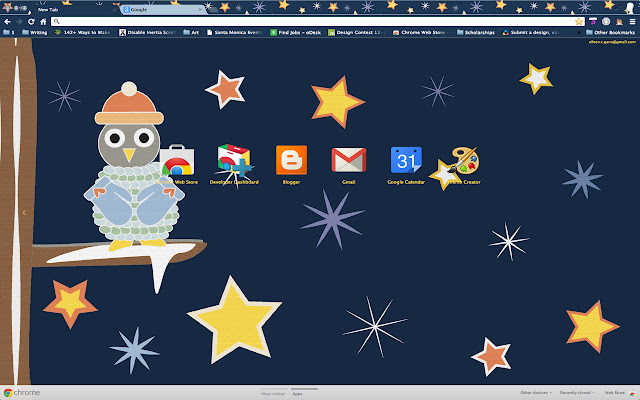
Task: Click the forward navigation arrow
Action: tap(19, 22)
